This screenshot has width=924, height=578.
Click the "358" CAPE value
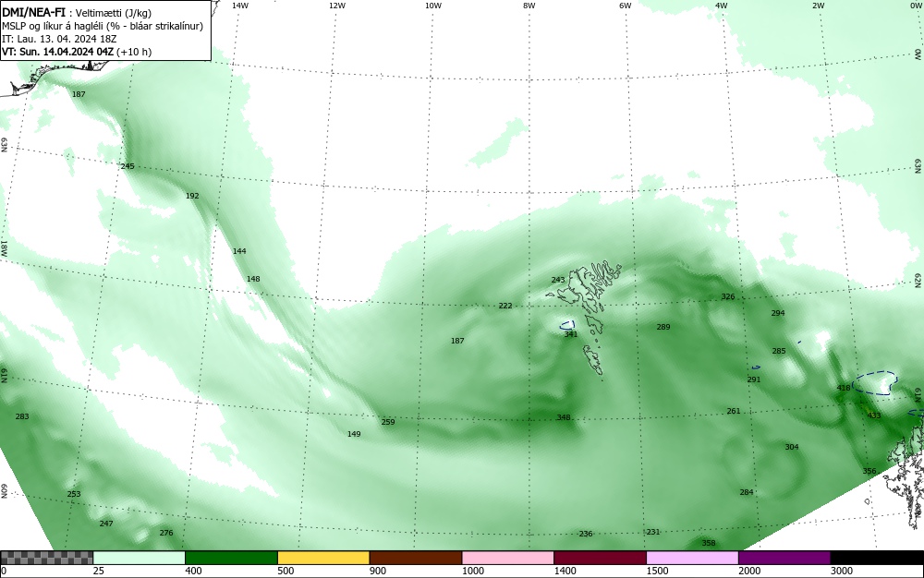(x=709, y=543)
